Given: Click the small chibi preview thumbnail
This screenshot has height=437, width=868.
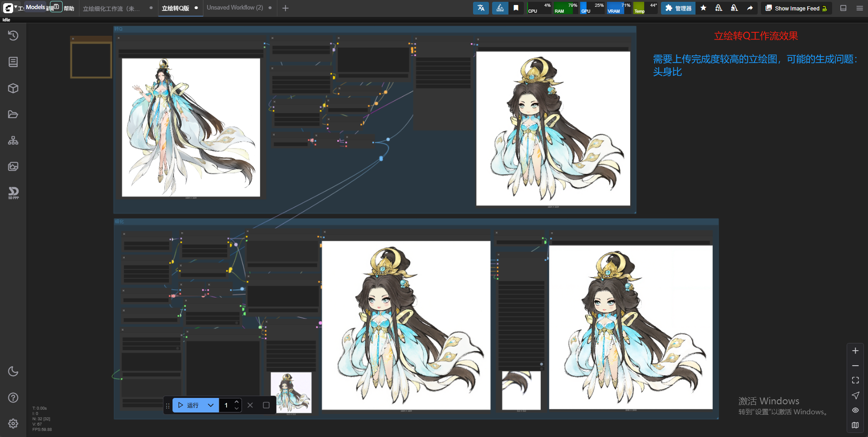Looking at the screenshot, I should point(291,392).
